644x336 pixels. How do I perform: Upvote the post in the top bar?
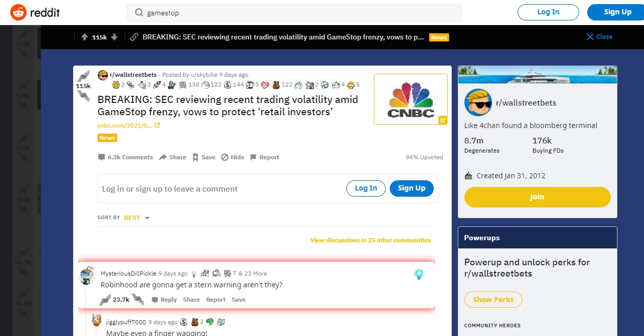84,37
